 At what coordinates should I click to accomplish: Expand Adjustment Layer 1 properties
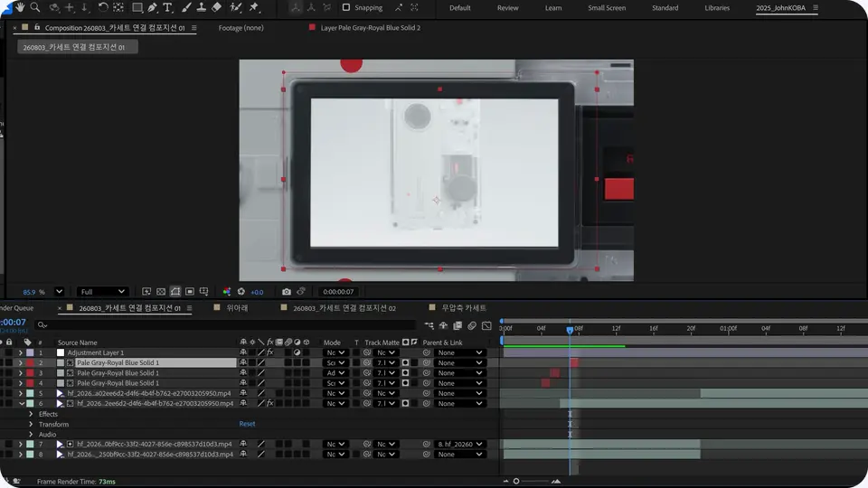21,352
